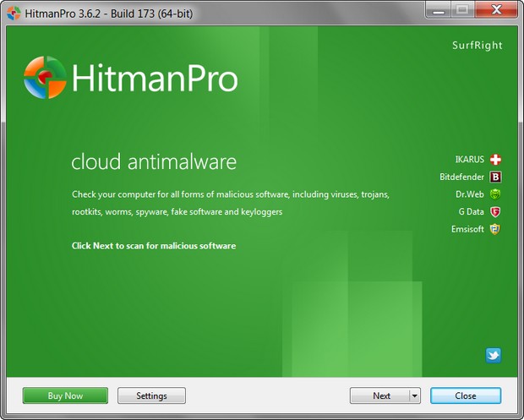Click the 'cloud antimalware' heading
This screenshot has height=420, width=524.
pos(154,161)
